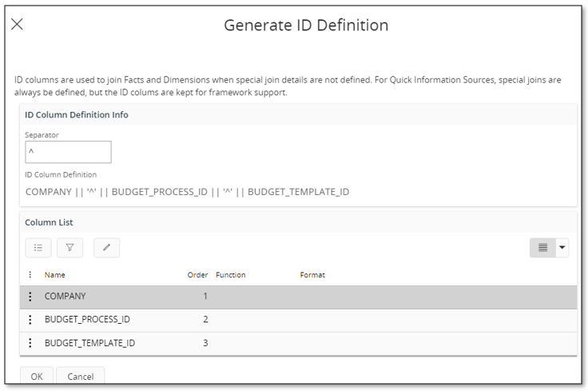Select the pencil edit icon
Viewport: 588px width, 391px height.
coord(106,248)
